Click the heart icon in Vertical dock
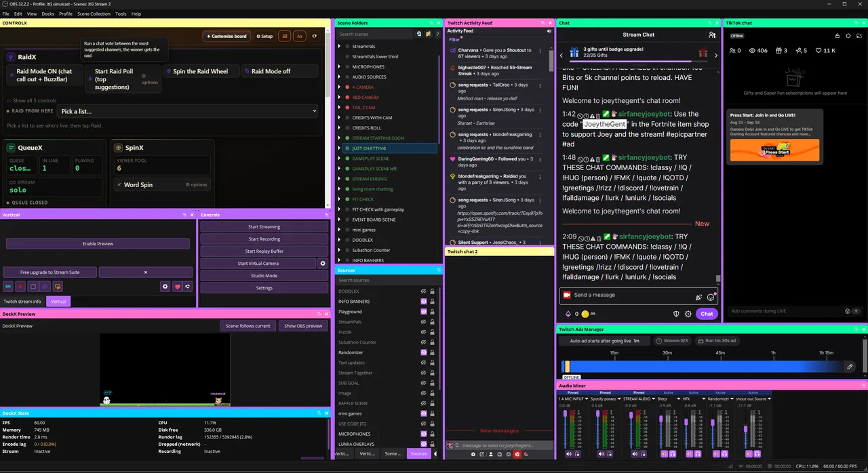The height and width of the screenshot is (473, 868). click(177, 287)
